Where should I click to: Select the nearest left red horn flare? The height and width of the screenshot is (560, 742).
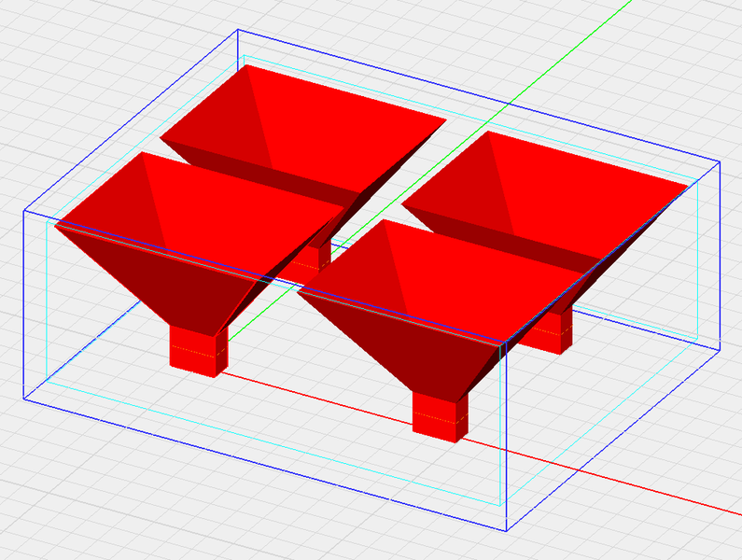[x=199, y=246]
